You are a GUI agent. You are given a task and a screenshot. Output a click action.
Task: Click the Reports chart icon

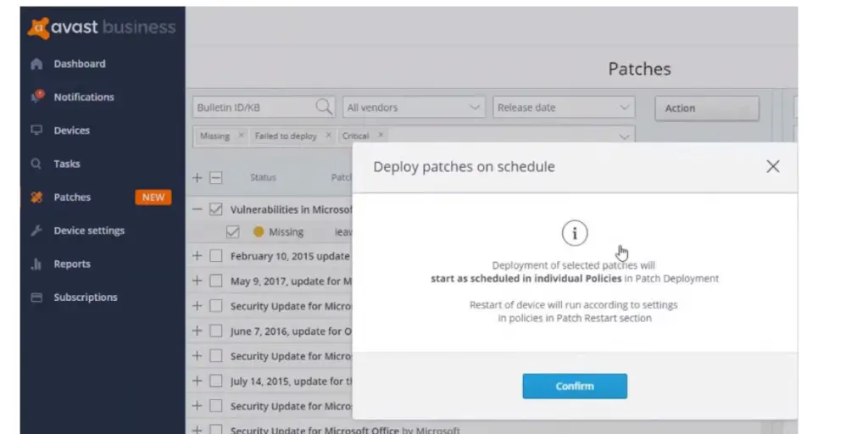pos(36,264)
